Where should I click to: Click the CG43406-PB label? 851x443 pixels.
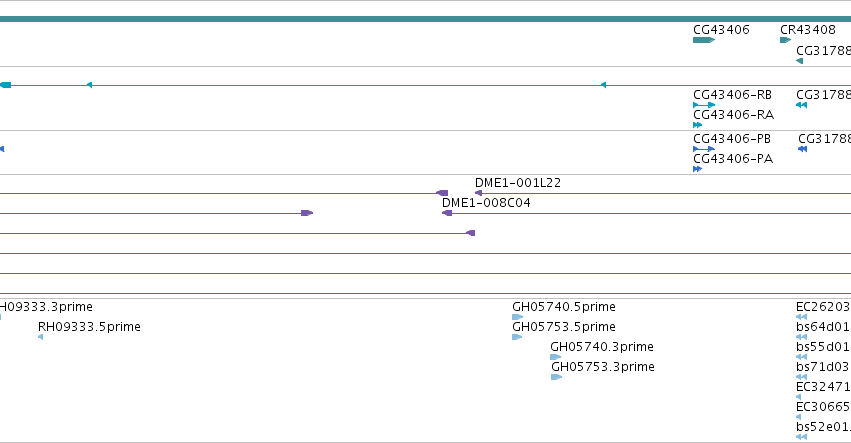732,139
